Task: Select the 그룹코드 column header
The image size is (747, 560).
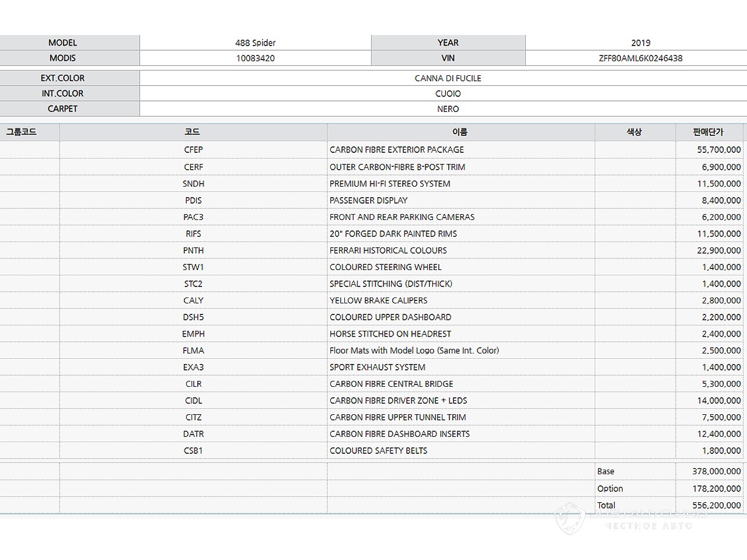Action: pyautogui.click(x=22, y=132)
